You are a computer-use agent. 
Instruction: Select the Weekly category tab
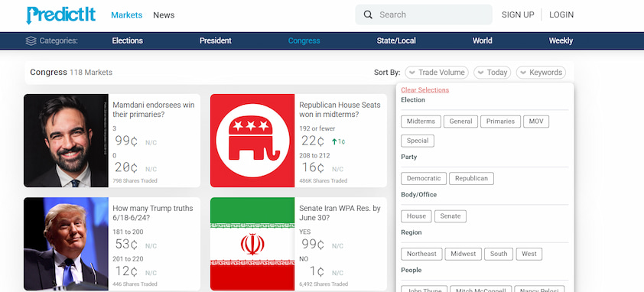561,41
